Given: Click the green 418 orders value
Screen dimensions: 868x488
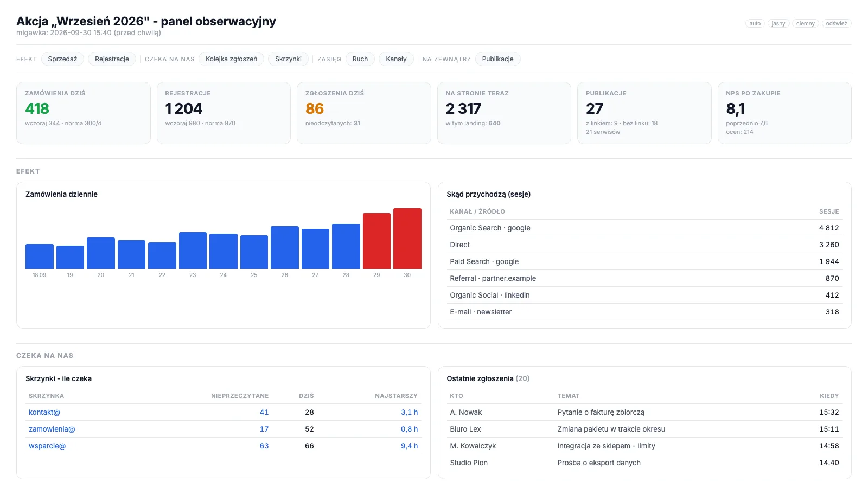Looking at the screenshot, I should click(37, 109).
